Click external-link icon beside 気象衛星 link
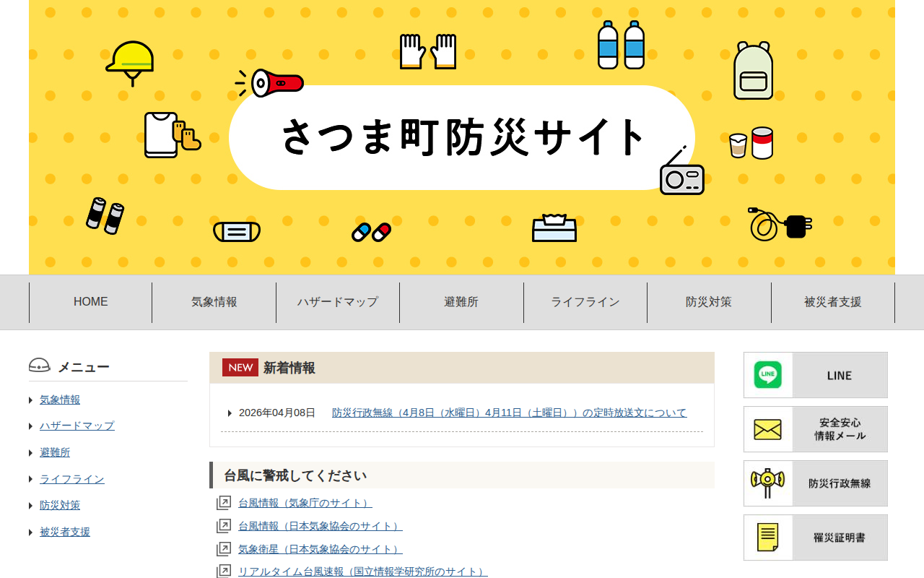The height and width of the screenshot is (578, 924). [x=224, y=549]
